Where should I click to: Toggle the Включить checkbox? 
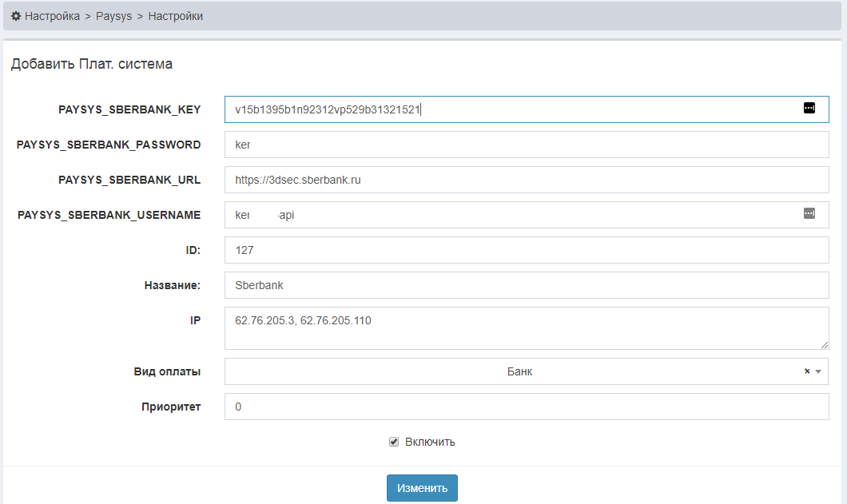click(394, 442)
